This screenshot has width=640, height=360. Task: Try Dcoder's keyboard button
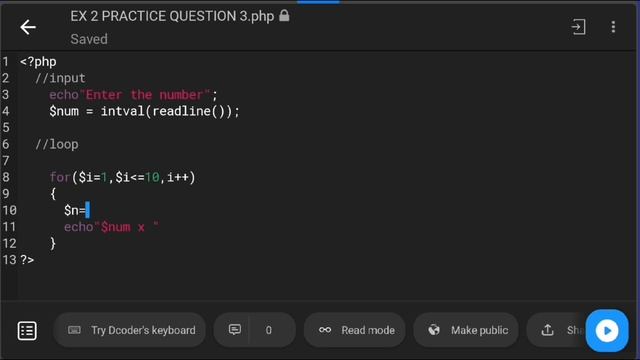point(129,330)
